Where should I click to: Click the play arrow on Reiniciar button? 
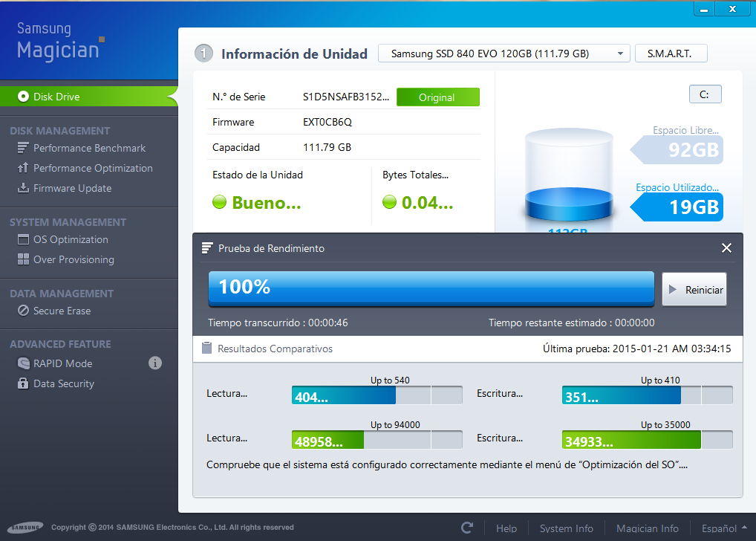(x=673, y=290)
